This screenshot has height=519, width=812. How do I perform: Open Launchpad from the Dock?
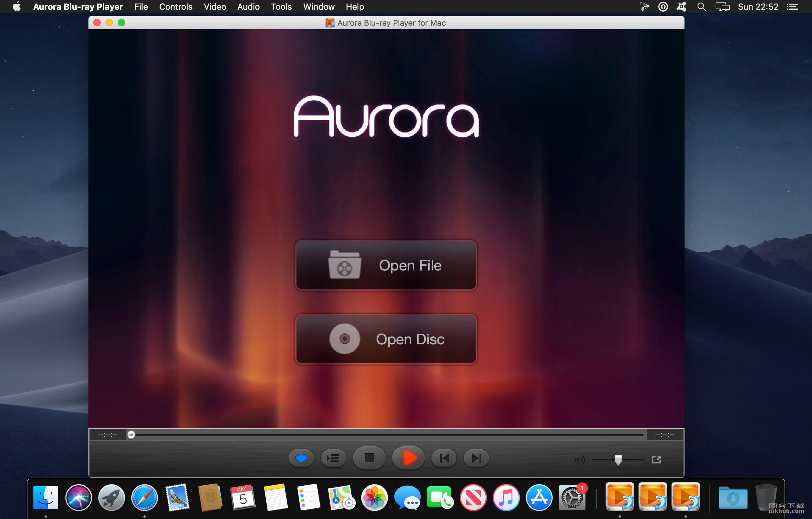coord(112,497)
